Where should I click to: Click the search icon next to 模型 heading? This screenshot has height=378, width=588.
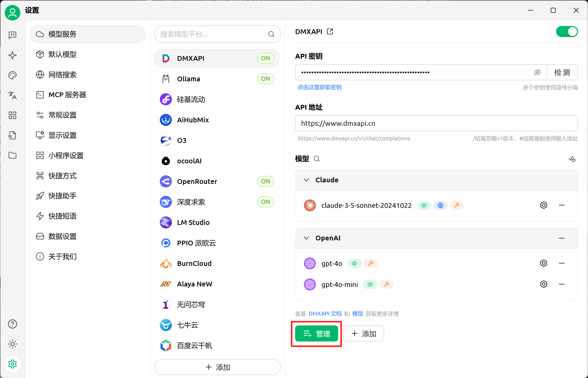317,159
